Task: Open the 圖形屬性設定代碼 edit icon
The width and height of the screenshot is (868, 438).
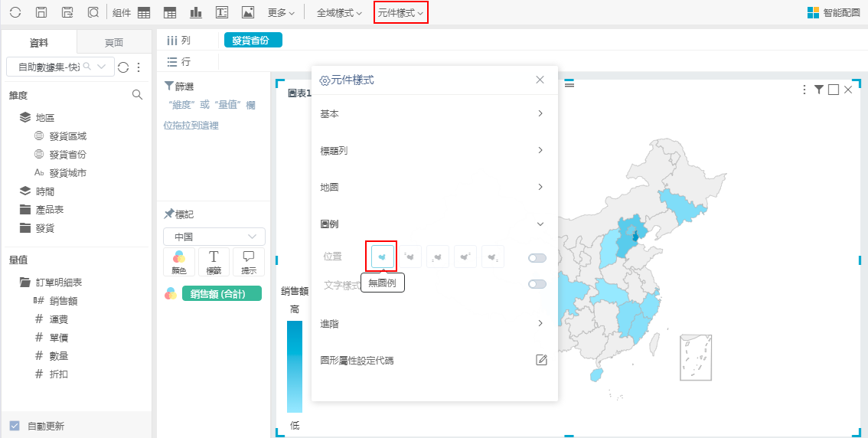Action: pyautogui.click(x=541, y=360)
